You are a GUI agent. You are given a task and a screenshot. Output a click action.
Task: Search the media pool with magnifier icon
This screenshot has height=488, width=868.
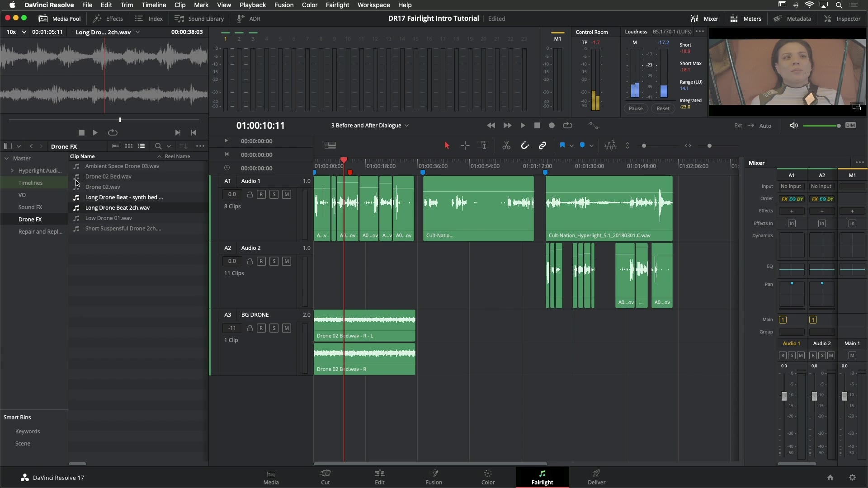tap(158, 146)
